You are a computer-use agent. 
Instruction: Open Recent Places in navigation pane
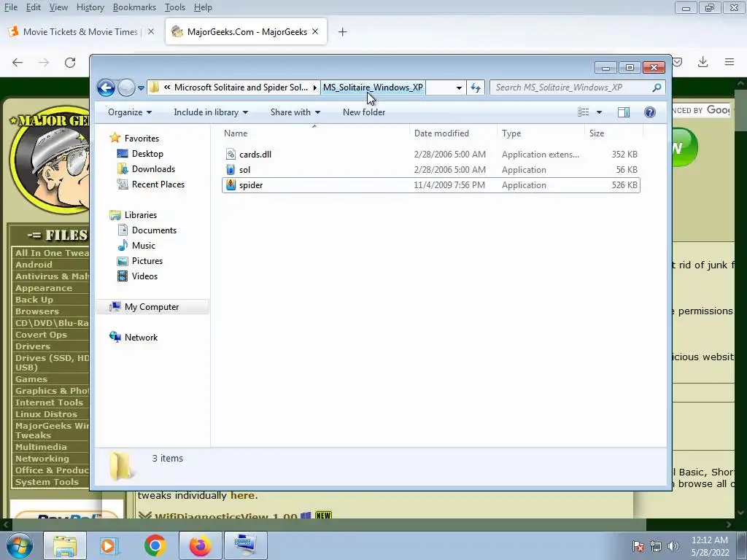(x=158, y=184)
